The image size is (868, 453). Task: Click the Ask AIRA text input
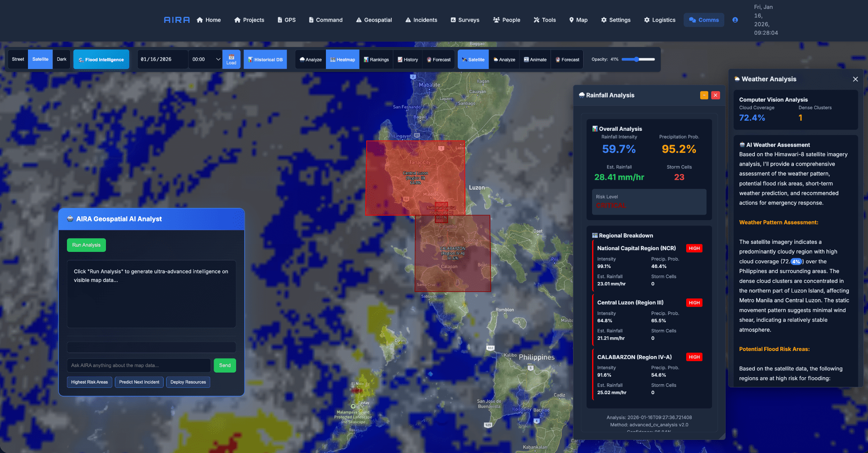point(139,365)
